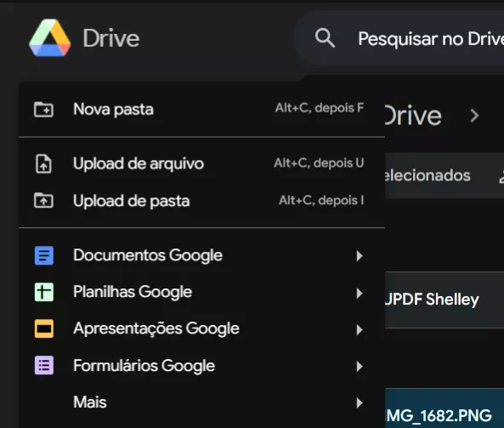Click the Alt+C, depois U shortcut text
The height and width of the screenshot is (428, 504).
point(319,163)
